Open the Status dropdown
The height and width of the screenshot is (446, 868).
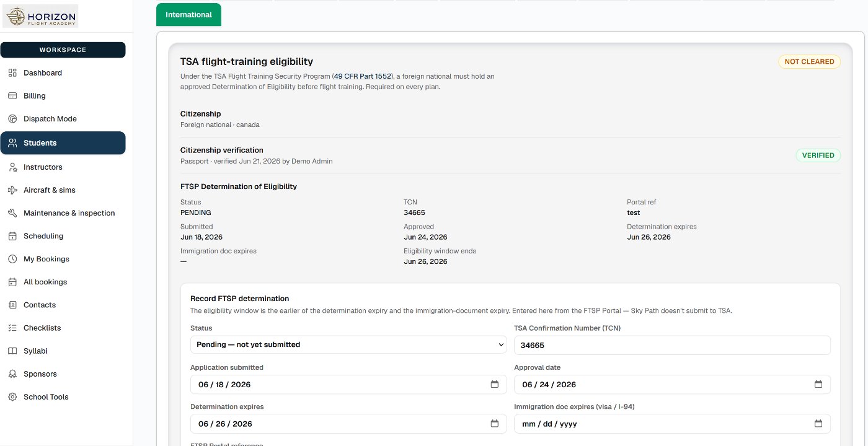(348, 345)
